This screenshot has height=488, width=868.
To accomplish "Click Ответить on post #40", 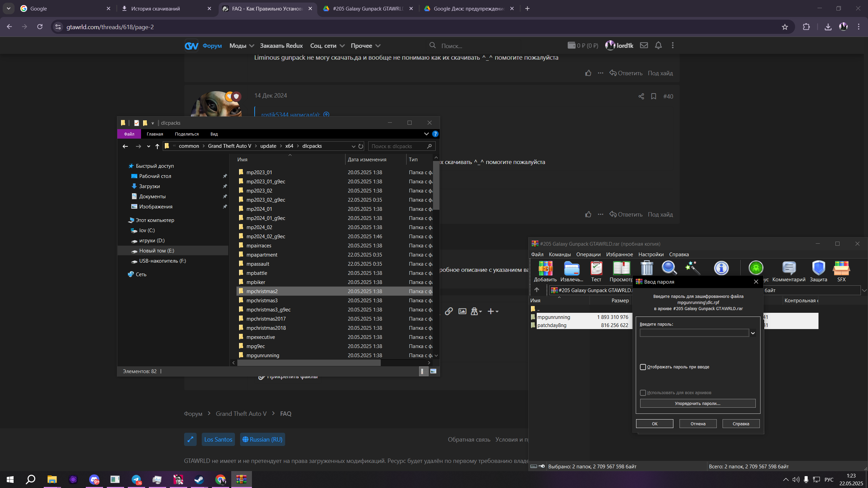I will point(626,215).
